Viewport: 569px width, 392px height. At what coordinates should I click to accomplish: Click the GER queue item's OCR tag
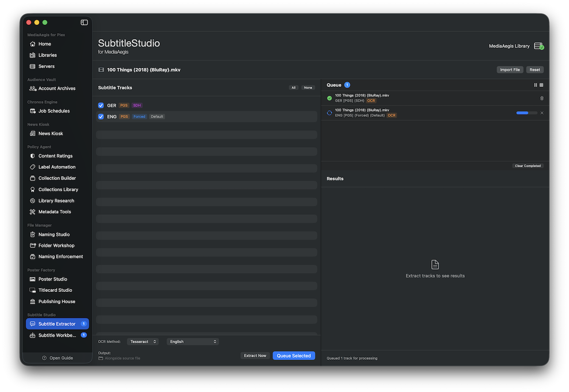371,101
